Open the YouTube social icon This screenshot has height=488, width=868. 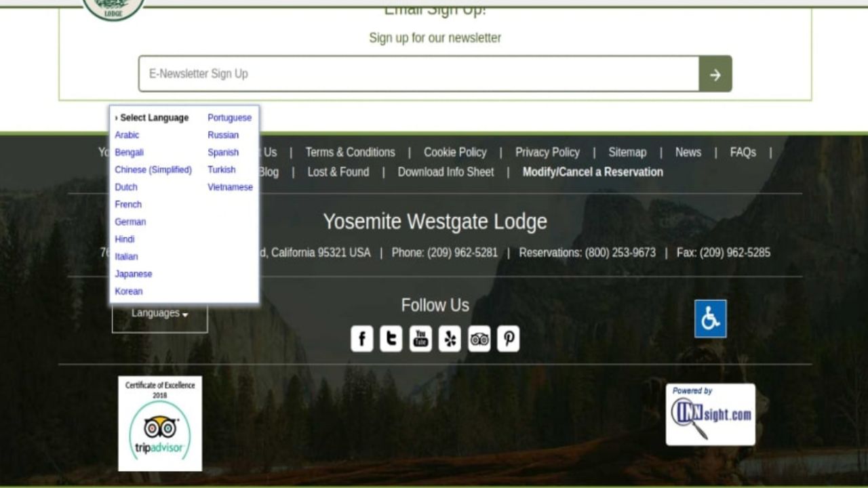coord(420,338)
